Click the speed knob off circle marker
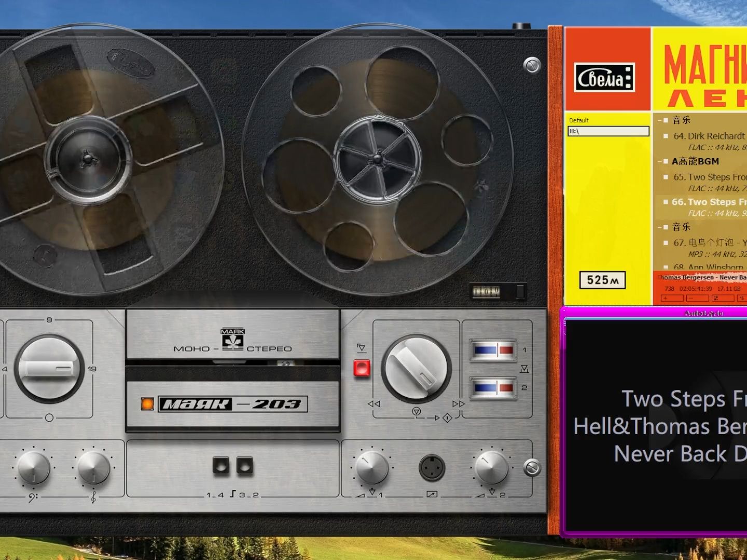The height and width of the screenshot is (560, 747). pos(49,417)
